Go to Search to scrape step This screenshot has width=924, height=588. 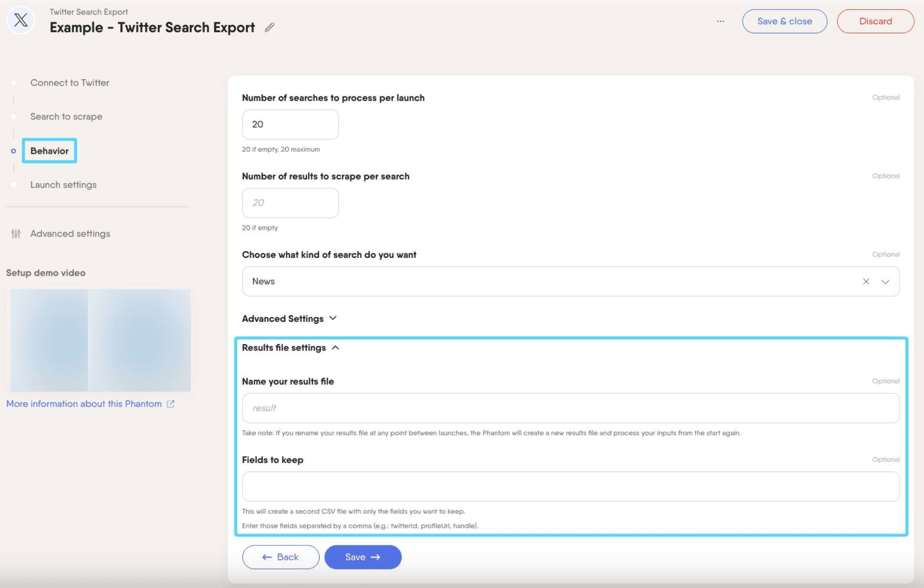(x=66, y=116)
